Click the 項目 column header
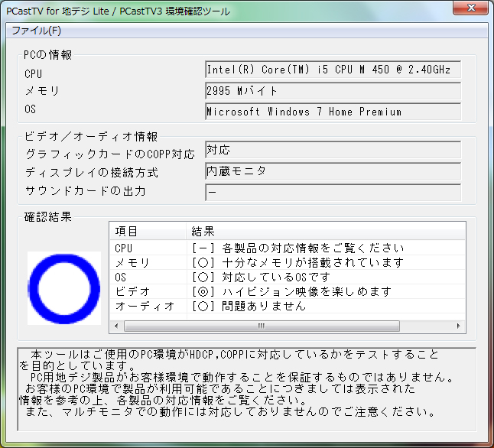 tap(148, 231)
